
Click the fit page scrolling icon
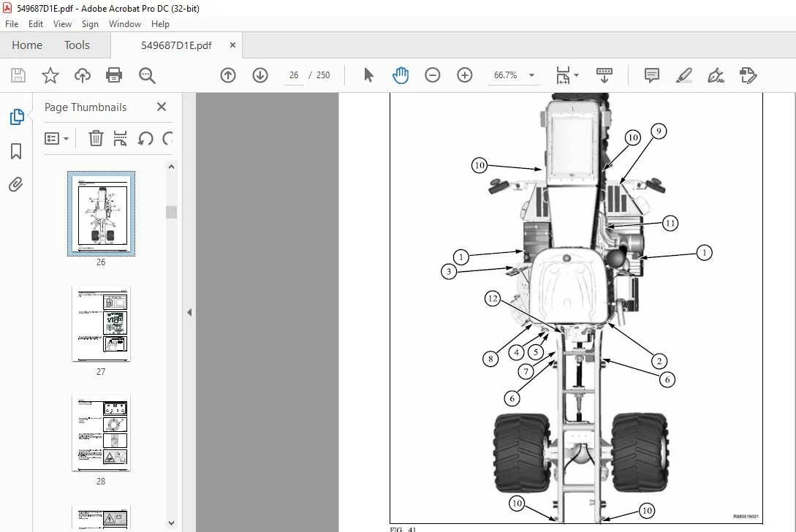click(563, 75)
